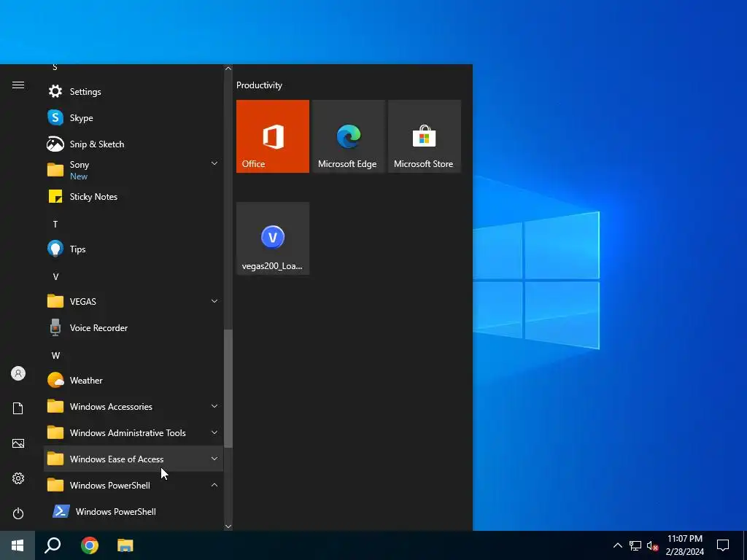Expand the VEGAS folder
Screen dimensions: 747x560
(133, 301)
